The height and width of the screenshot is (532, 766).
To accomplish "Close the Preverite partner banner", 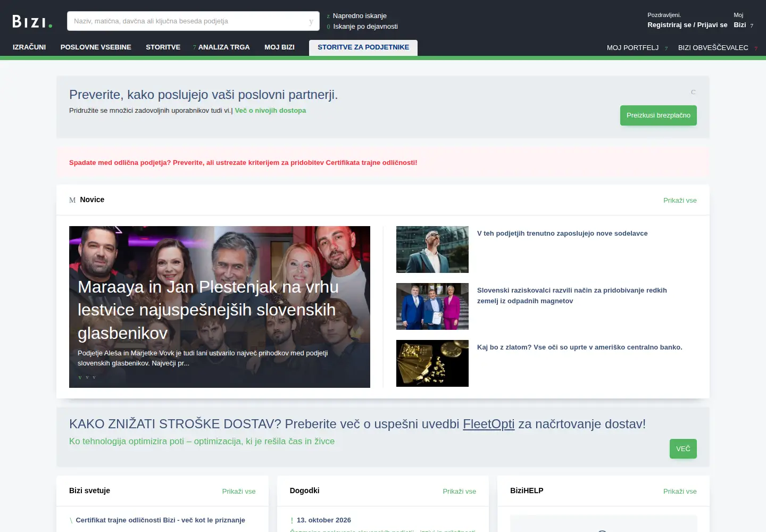I will (693, 92).
